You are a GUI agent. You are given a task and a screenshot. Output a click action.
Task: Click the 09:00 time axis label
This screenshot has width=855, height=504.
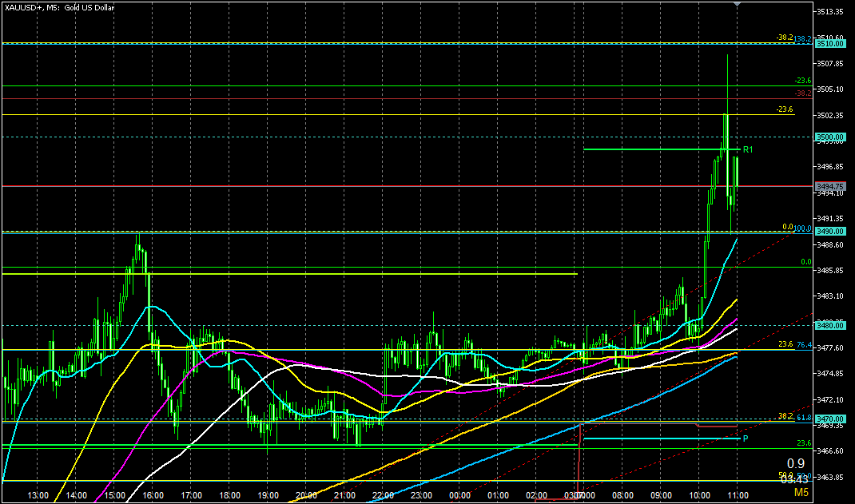[x=661, y=495]
